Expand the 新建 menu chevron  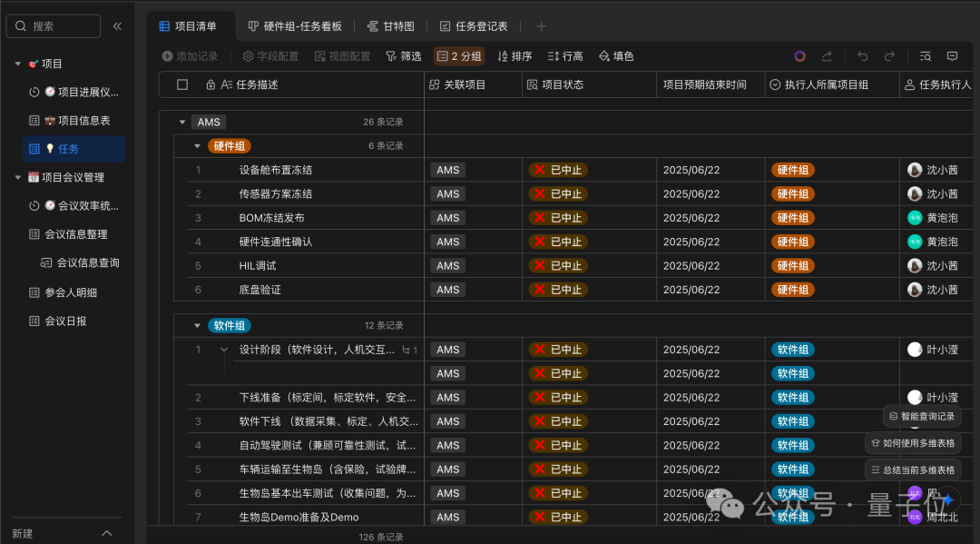107,533
